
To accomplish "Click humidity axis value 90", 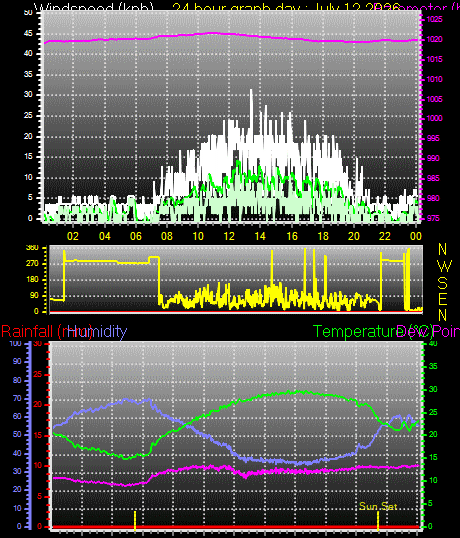I will tap(17, 362).
